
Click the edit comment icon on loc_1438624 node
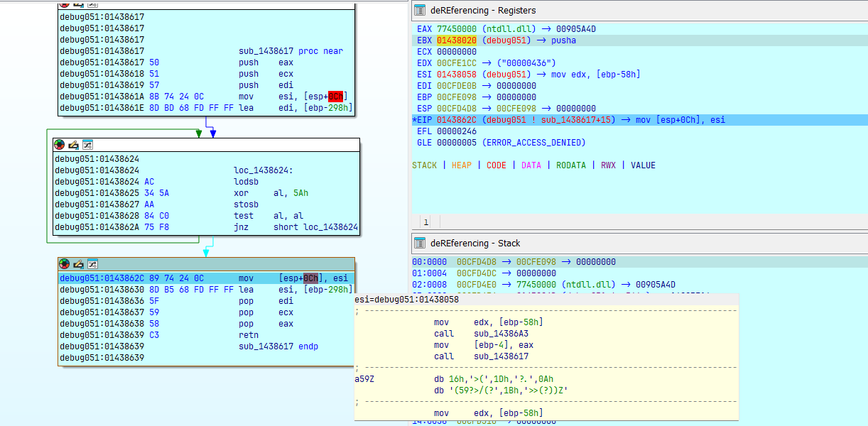click(74, 144)
